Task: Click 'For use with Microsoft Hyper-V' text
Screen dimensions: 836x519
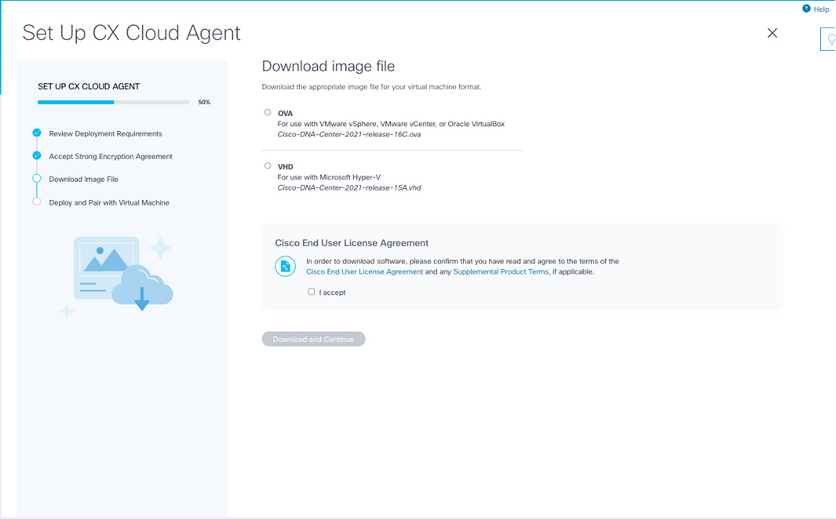Action: coord(329,177)
